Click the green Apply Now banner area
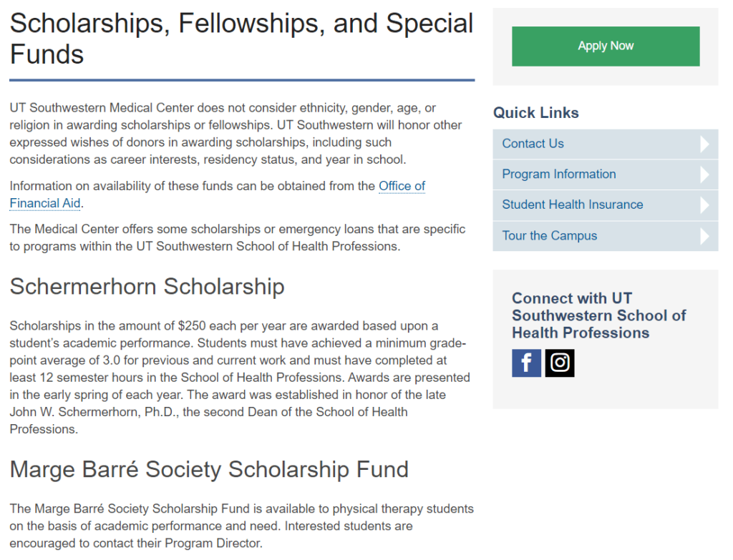Viewport: 733px width, 560px height. coord(605,46)
